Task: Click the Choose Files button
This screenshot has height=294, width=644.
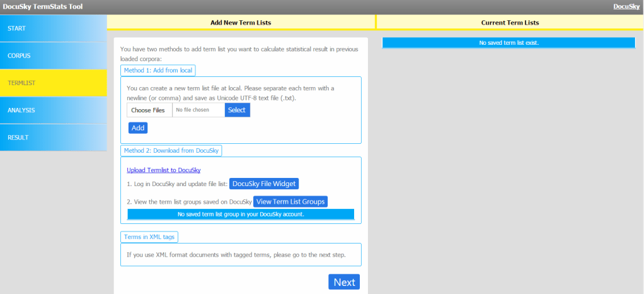Action: coord(149,110)
